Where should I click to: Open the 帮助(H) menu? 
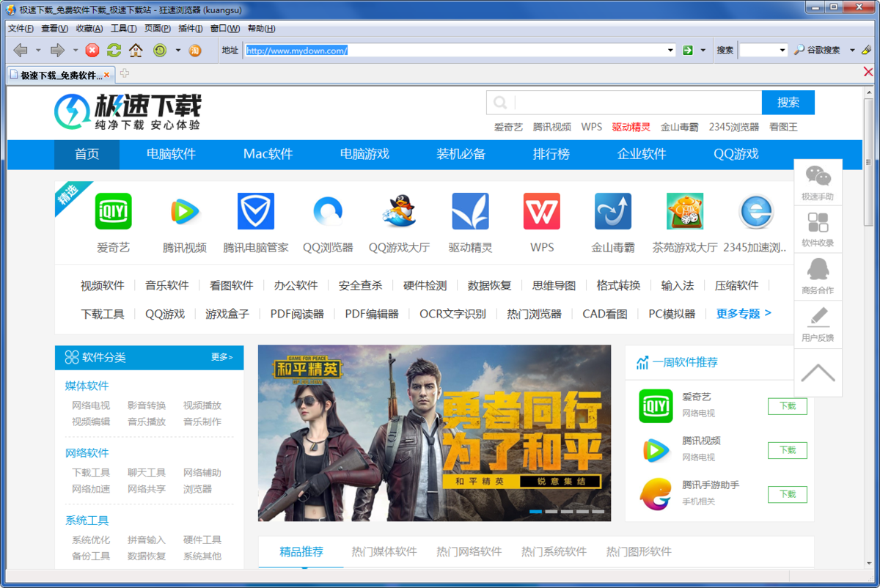(261, 29)
